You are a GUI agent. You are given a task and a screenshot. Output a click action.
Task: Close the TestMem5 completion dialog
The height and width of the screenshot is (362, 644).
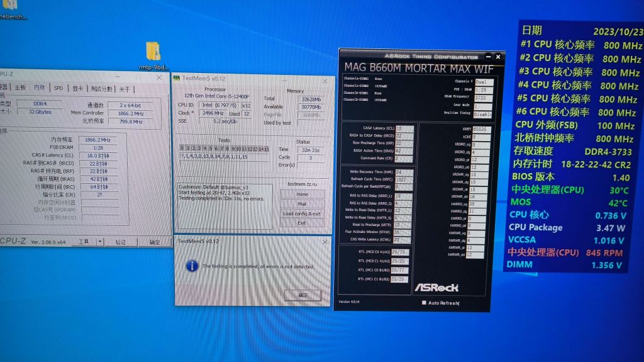click(x=325, y=242)
